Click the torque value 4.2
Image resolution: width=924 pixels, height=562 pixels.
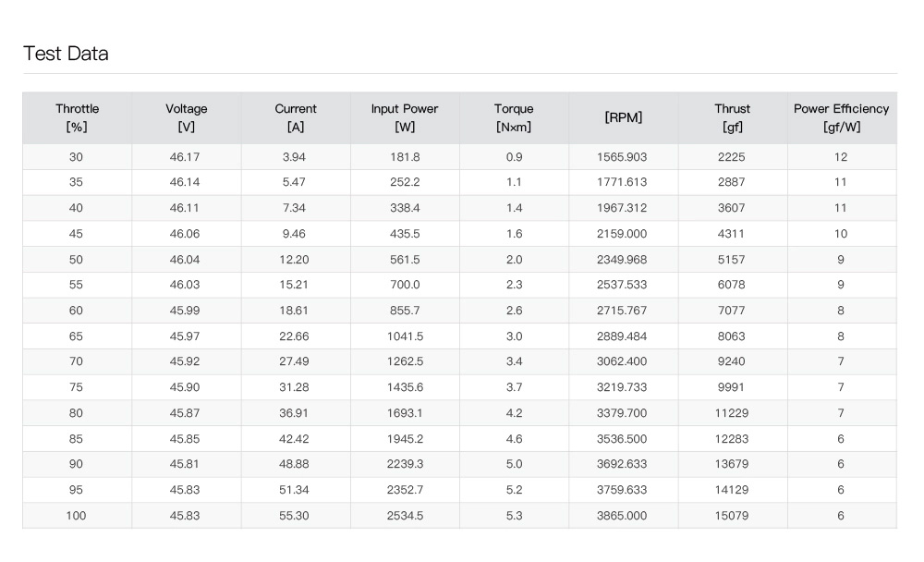pos(514,413)
